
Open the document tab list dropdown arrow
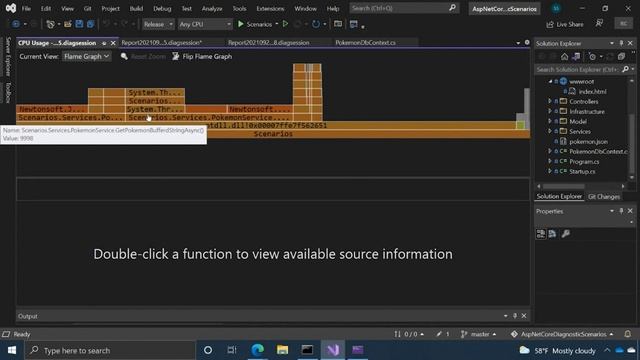click(x=518, y=43)
